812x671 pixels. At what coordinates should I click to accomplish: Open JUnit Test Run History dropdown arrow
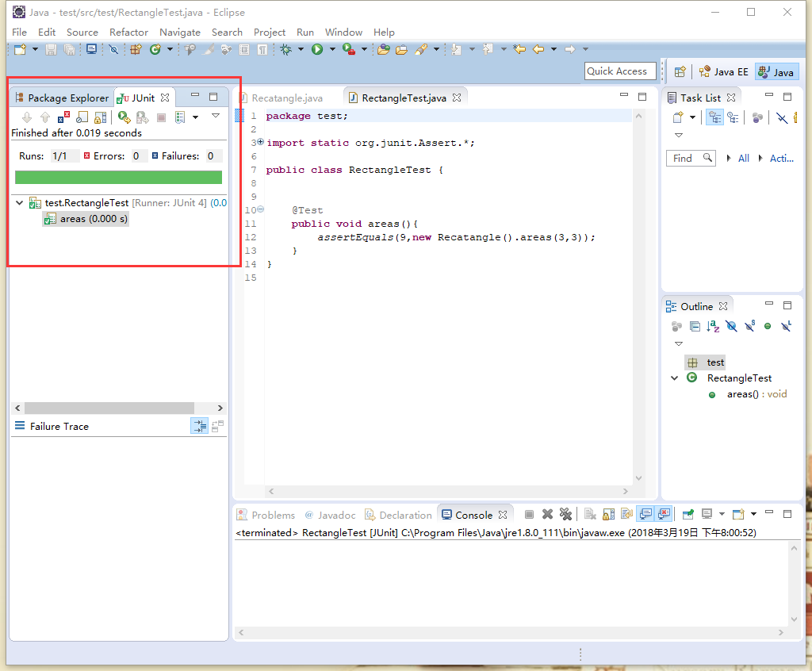point(195,117)
